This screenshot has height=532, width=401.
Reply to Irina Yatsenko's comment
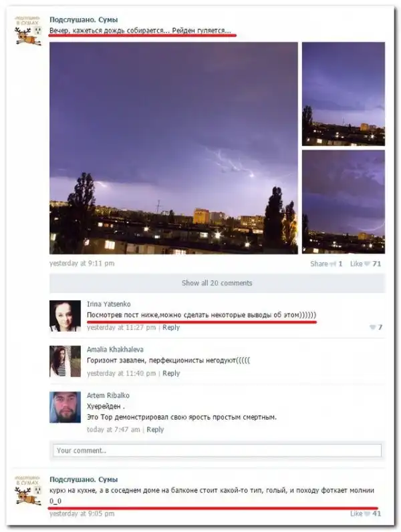[171, 328]
